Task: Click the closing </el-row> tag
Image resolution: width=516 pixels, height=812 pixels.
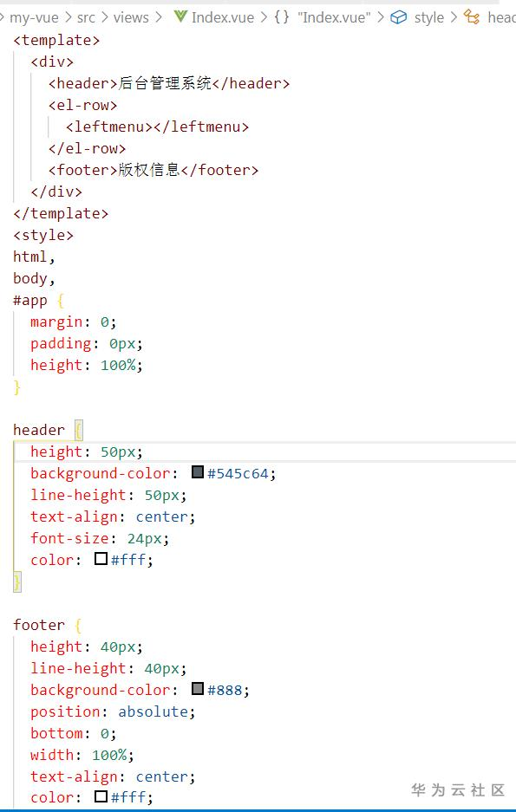Action: click(x=87, y=149)
